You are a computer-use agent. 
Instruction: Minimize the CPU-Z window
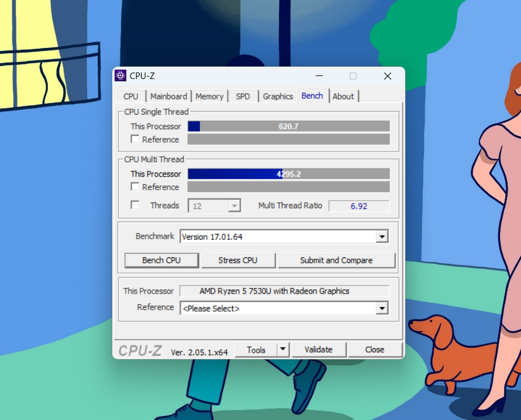click(319, 76)
